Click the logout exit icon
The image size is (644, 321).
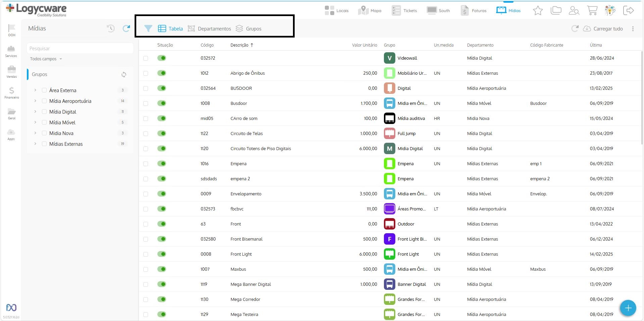coord(628,11)
